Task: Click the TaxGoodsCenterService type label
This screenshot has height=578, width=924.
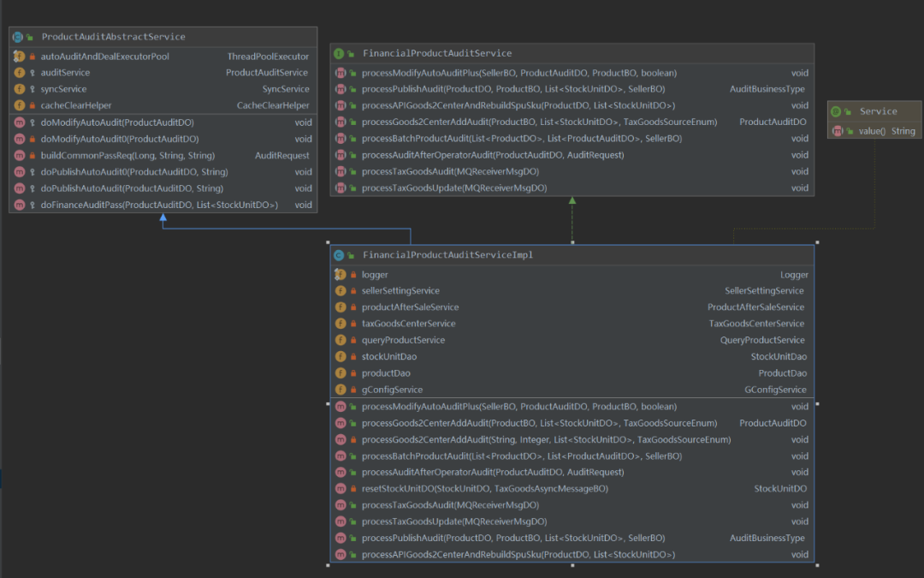Action: (x=756, y=324)
